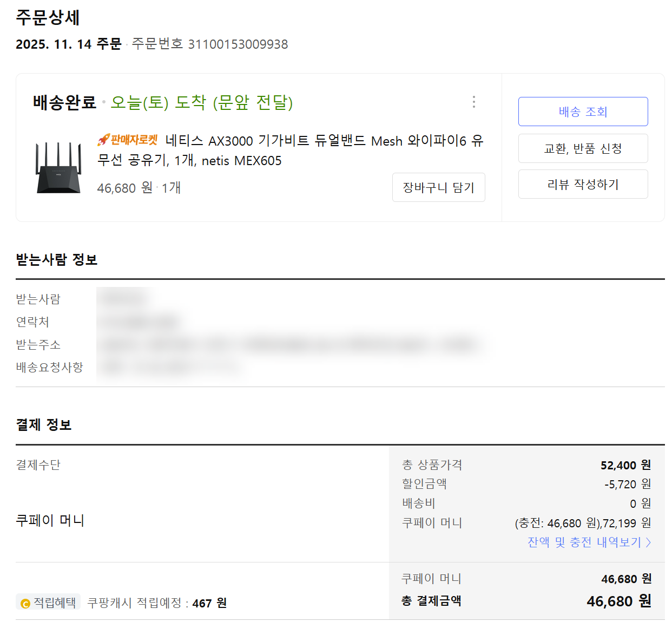The width and height of the screenshot is (672, 628).
Task: Click the 리뷰 작성하기 button
Action: pyautogui.click(x=583, y=184)
